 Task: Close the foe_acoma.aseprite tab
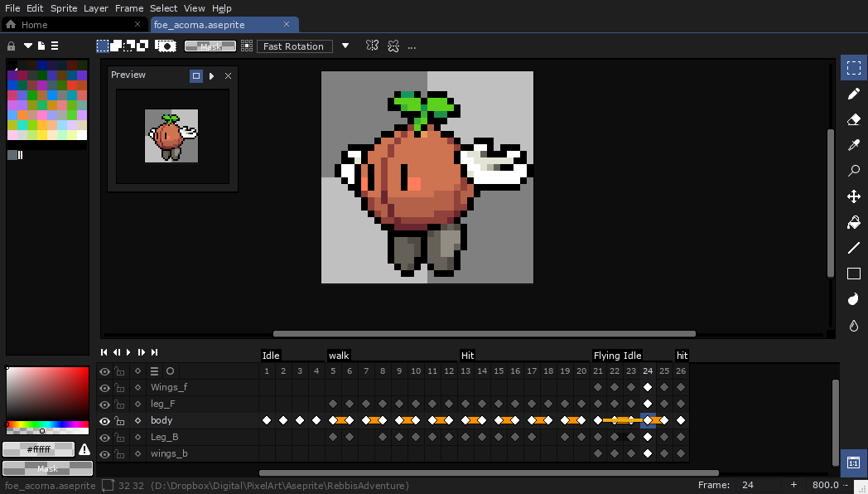[287, 24]
